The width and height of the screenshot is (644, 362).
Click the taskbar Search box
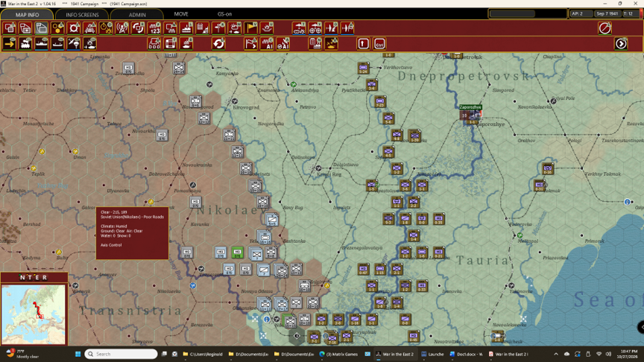[x=121, y=354]
